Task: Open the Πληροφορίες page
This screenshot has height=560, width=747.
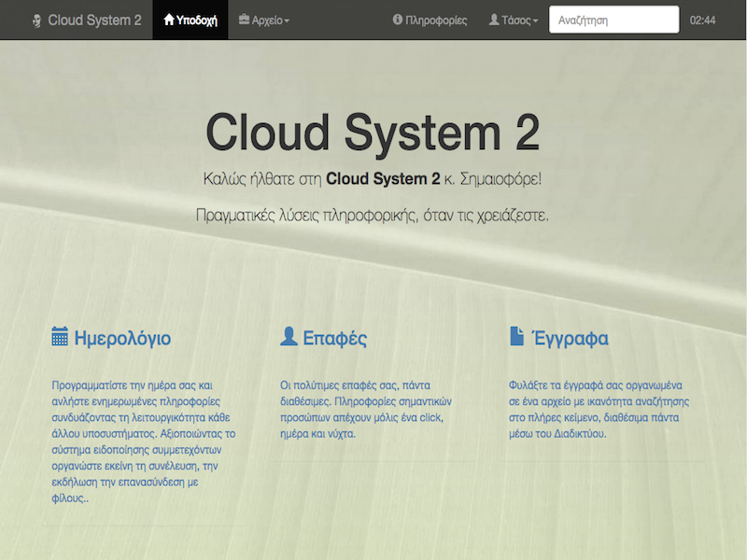Action: click(x=430, y=20)
